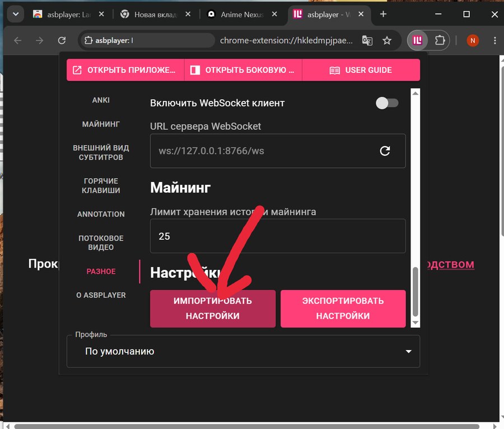The height and width of the screenshot is (429, 504).
Task: Click the settings scrollbar down arrow
Action: pyautogui.click(x=416, y=323)
